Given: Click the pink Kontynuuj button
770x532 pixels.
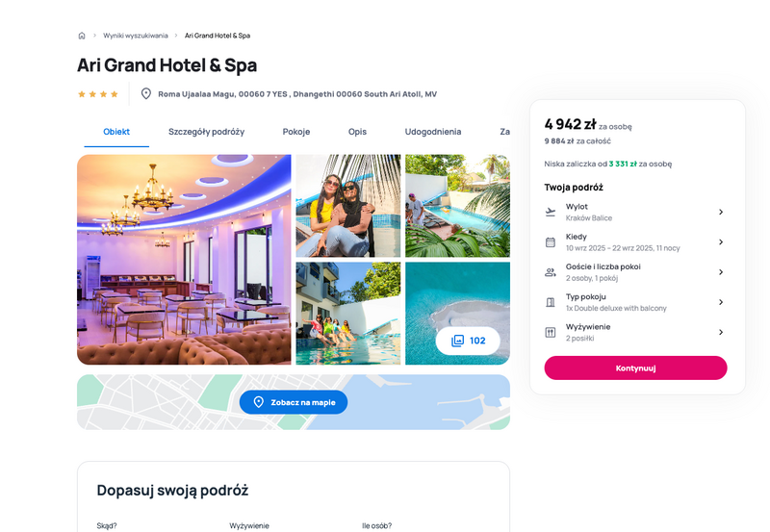Looking at the screenshot, I should (635, 368).
